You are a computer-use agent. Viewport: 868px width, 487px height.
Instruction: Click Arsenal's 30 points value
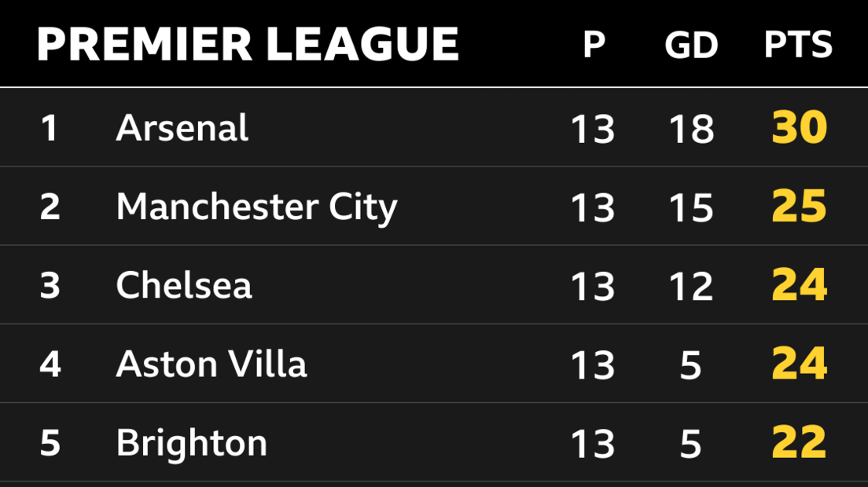coord(799,128)
